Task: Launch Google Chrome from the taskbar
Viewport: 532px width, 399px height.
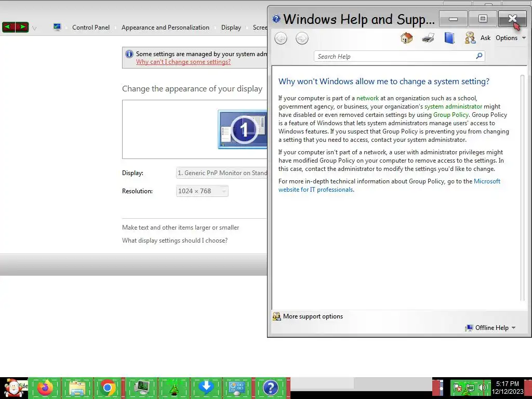Action: pyautogui.click(x=108, y=388)
